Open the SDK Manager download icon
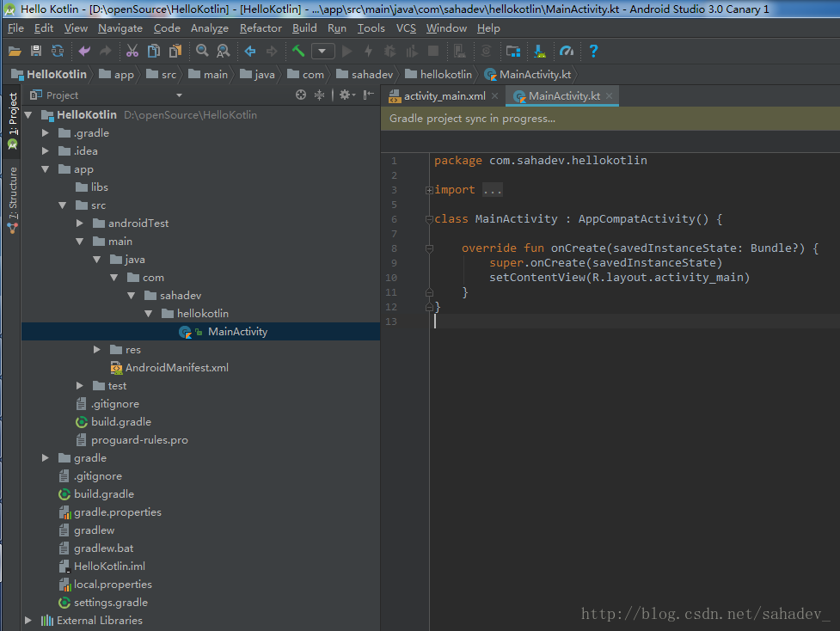The width and height of the screenshot is (840, 631). point(539,52)
